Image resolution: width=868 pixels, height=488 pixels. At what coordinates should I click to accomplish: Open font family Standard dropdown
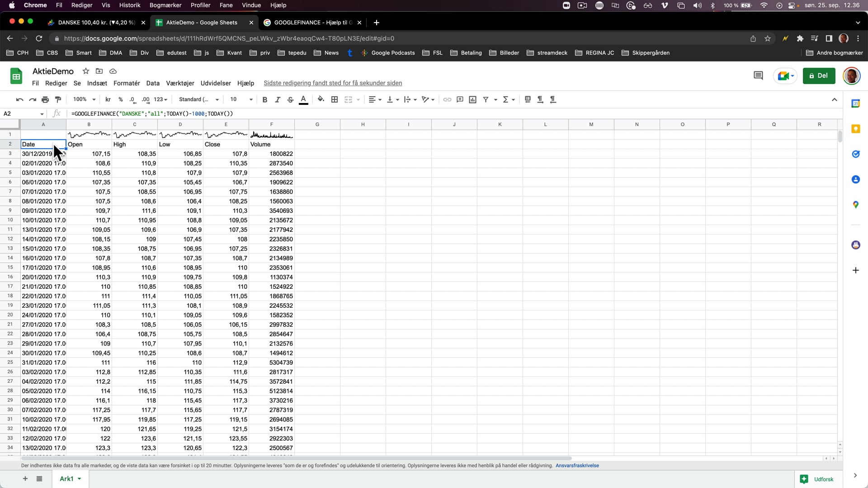click(x=199, y=99)
